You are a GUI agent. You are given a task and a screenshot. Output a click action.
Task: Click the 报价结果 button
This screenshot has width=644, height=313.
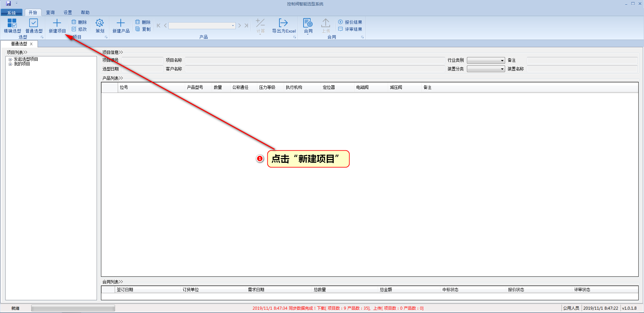[x=350, y=22]
